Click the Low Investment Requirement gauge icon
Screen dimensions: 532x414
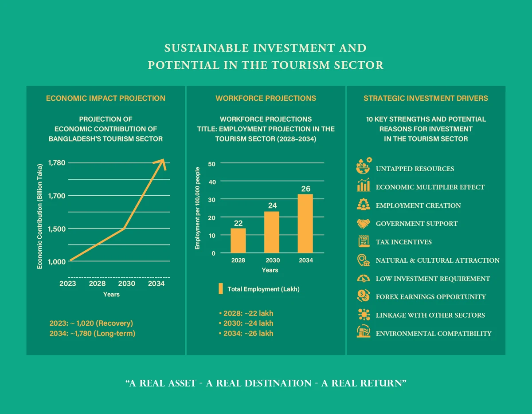364,279
